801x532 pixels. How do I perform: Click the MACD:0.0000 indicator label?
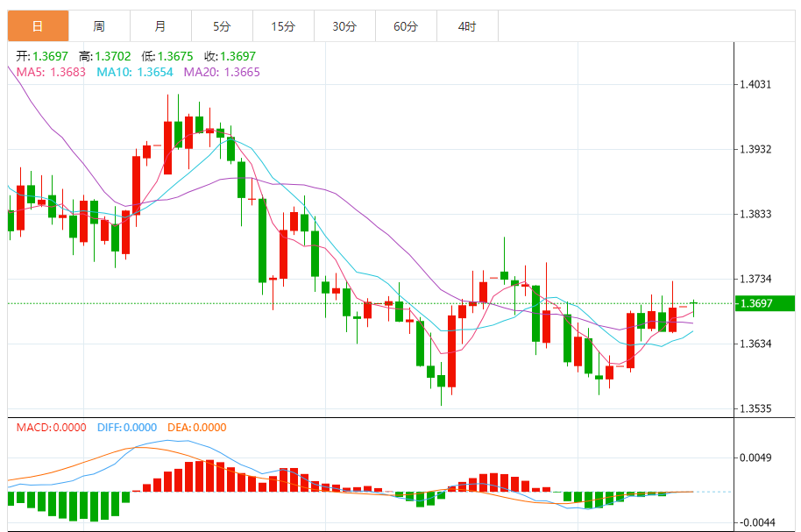click(x=51, y=427)
